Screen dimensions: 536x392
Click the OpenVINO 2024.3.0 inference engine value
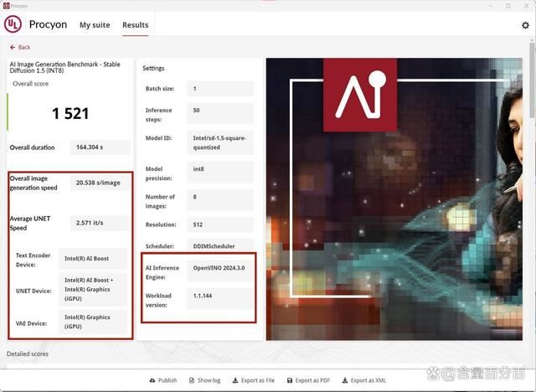pyautogui.click(x=220, y=268)
